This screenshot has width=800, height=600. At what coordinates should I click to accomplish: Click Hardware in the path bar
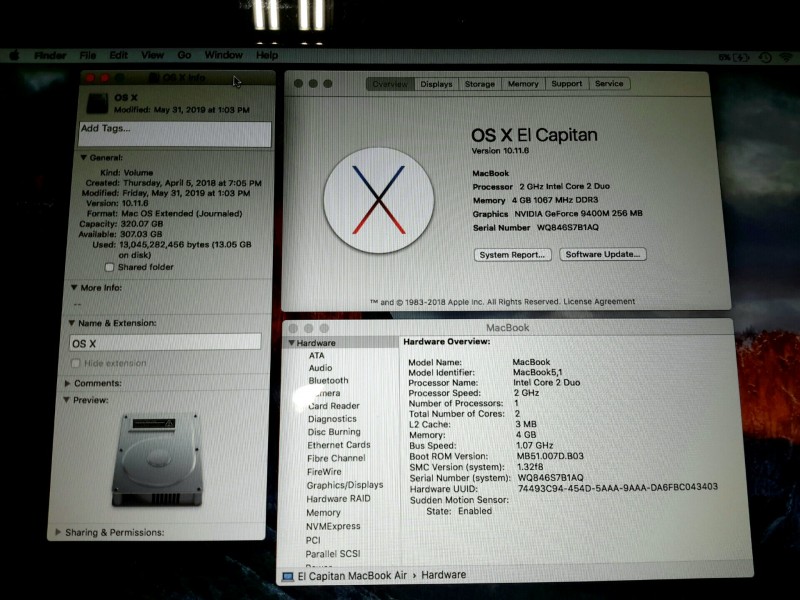pos(443,575)
